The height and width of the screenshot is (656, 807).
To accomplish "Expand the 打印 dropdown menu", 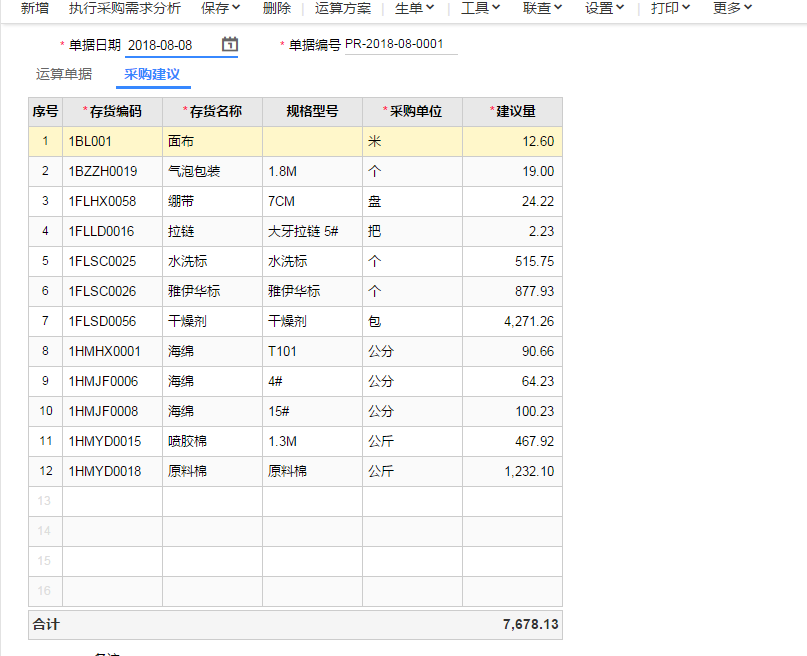I will (x=670, y=8).
